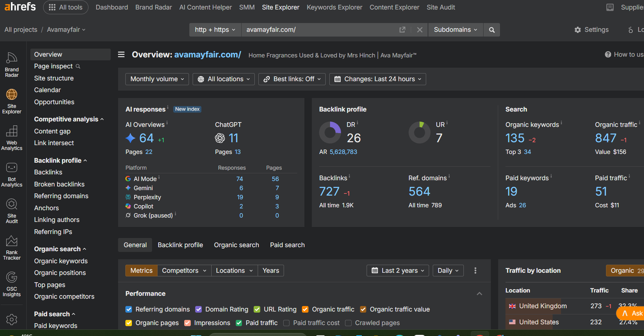
Task: Click the search magnifier button
Action: coord(492,30)
